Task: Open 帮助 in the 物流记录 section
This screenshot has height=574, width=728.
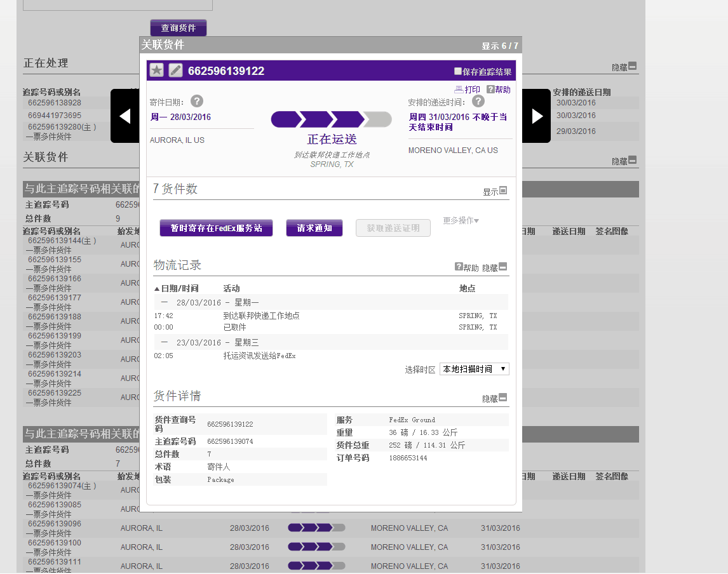Action: 467,267
